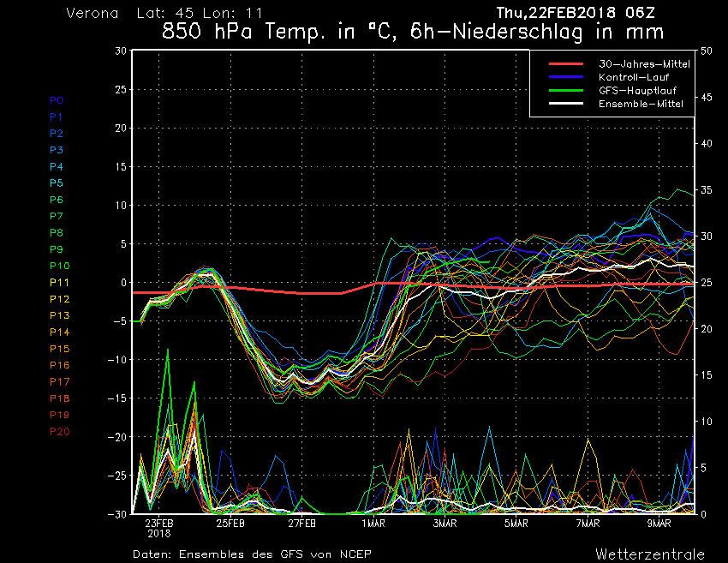Select the 'P20' ensemble member label
728x563 pixels.
click(x=60, y=432)
